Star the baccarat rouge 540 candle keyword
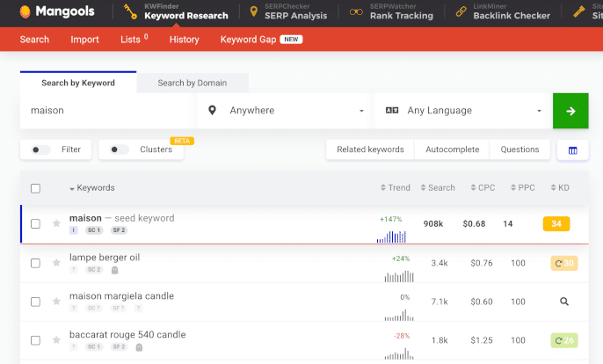Image resolution: width=603 pixels, height=364 pixels. pos(56,340)
